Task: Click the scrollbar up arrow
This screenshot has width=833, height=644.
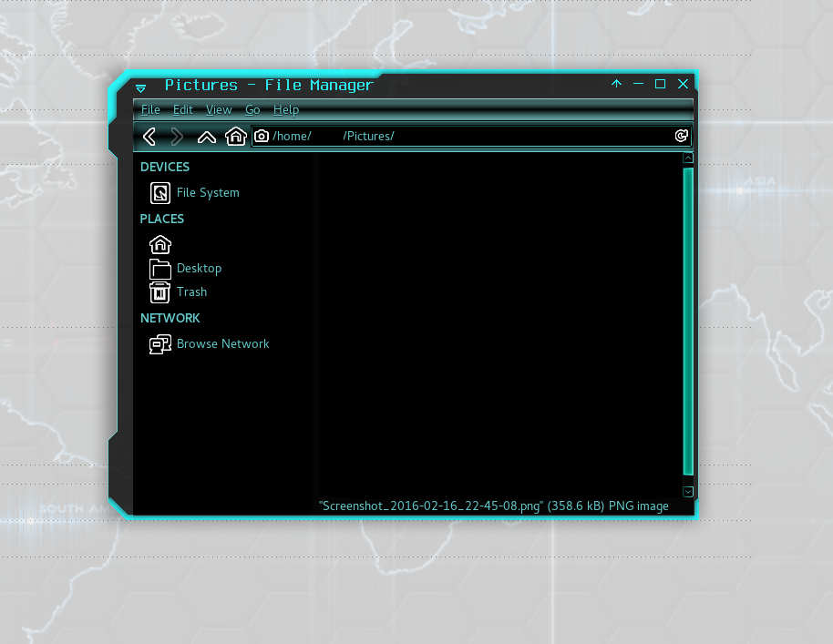Action: click(x=688, y=158)
